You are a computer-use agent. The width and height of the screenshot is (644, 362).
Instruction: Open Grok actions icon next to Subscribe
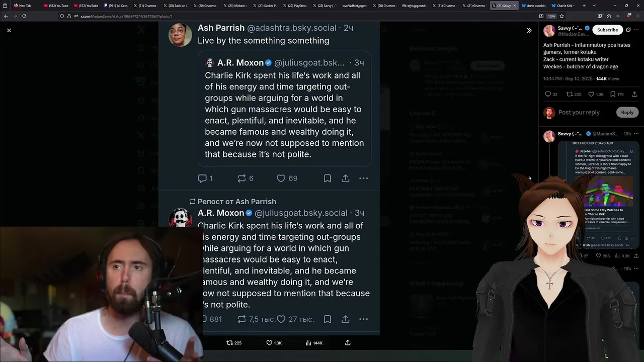pos(628,30)
